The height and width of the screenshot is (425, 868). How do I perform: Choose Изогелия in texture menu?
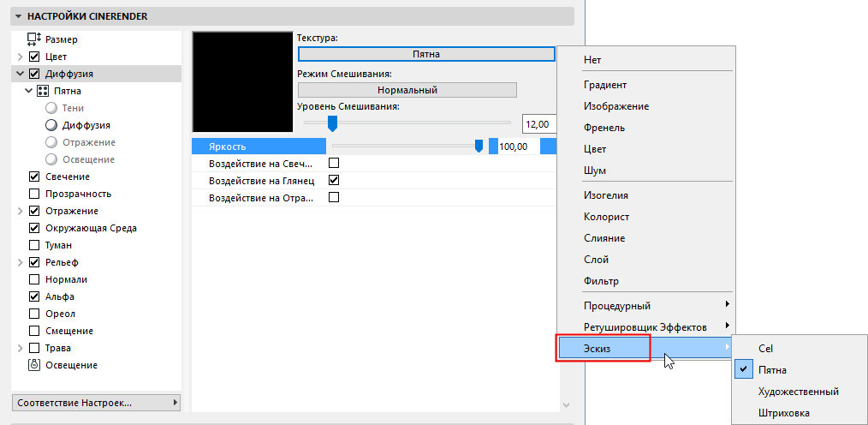645,195
